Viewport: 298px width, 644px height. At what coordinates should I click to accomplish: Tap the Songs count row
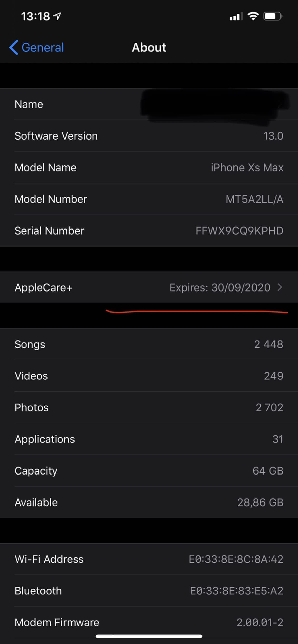click(x=149, y=344)
